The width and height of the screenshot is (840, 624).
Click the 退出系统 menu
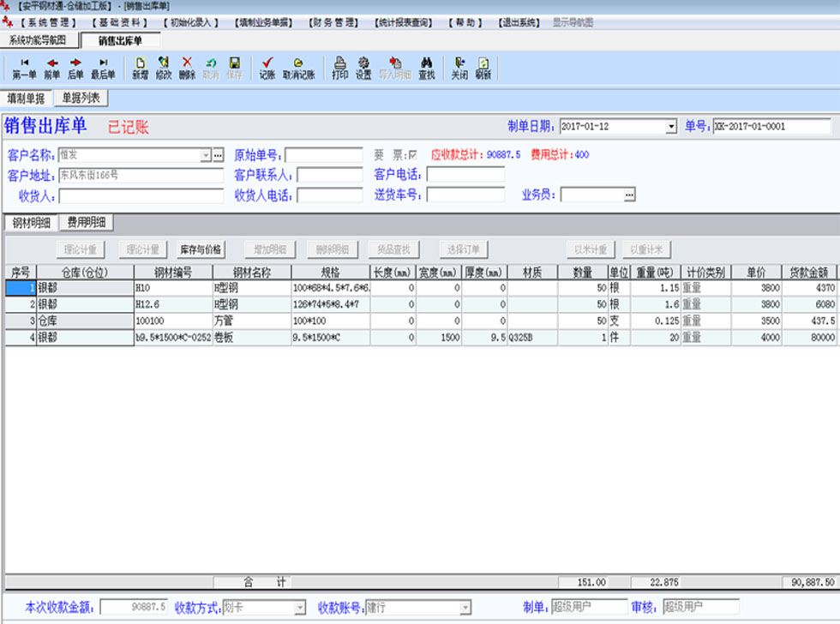(519, 22)
